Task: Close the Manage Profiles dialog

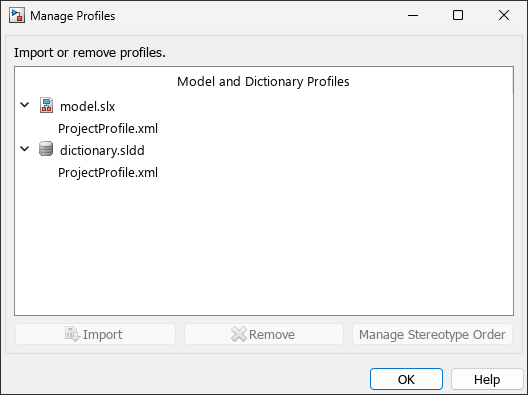Action: coord(504,15)
